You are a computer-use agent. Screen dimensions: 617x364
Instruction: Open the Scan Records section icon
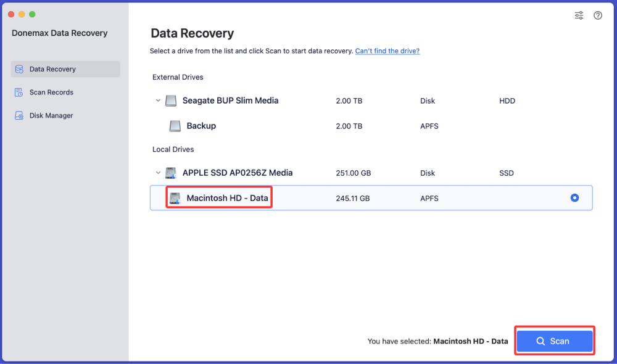point(19,92)
